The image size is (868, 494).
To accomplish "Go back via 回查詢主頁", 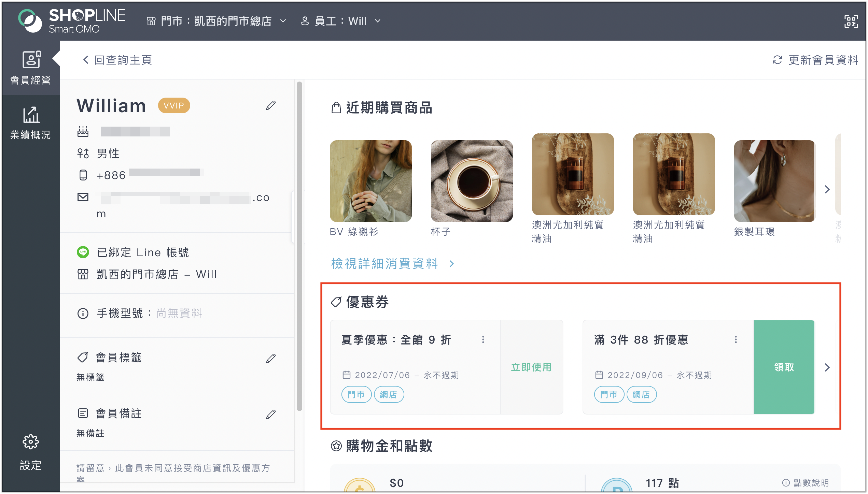I will pos(117,60).
